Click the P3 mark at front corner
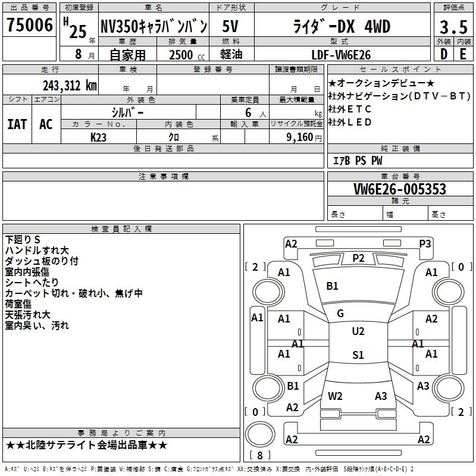Viewport: 476px width, 476px height. (x=425, y=244)
